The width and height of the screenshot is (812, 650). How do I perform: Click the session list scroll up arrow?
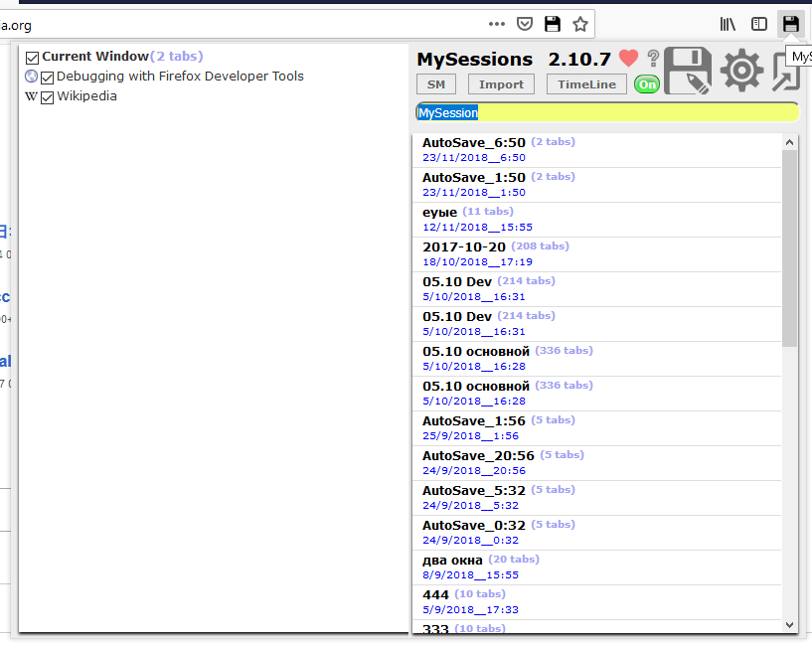789,142
